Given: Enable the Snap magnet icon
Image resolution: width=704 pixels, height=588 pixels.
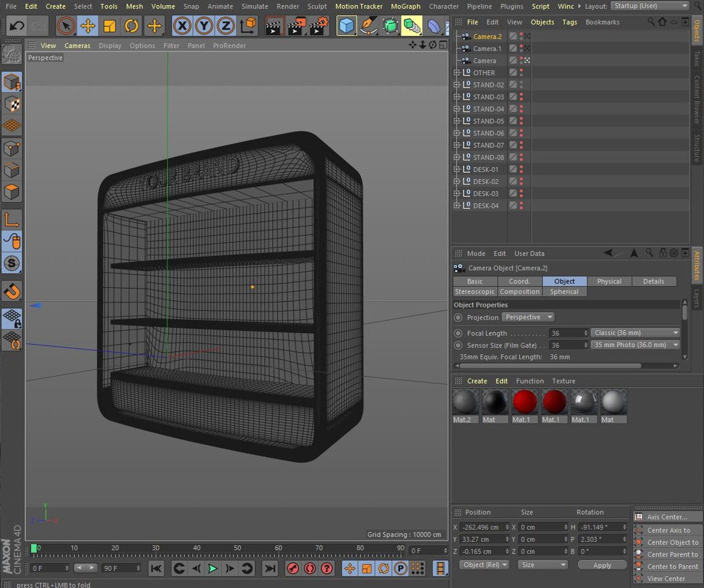Looking at the screenshot, I should 12,291.
